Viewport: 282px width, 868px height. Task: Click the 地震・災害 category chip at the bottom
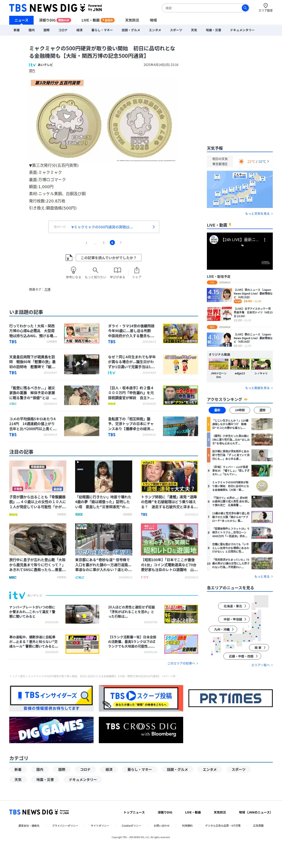pos(45,780)
